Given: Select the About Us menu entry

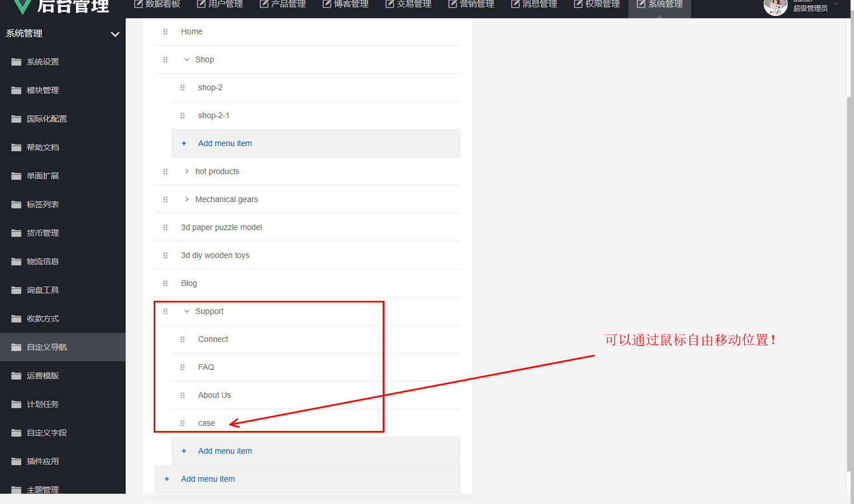Looking at the screenshot, I should click(x=215, y=396).
